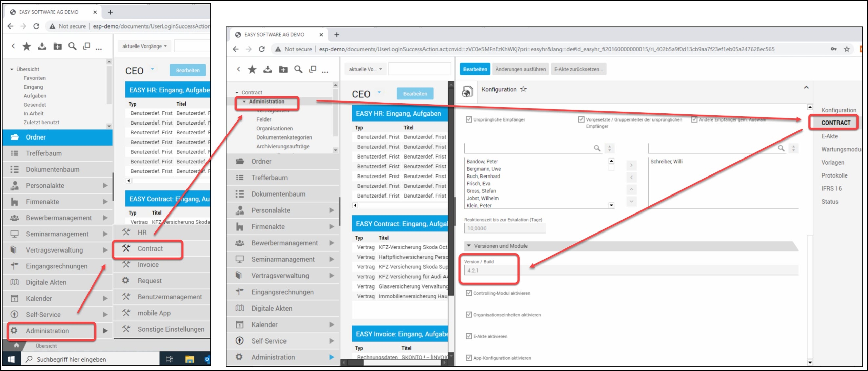Viewport: 868px width, 371px height.
Task: Uncheck Controlling-Modul aktivieren
Action: click(469, 293)
